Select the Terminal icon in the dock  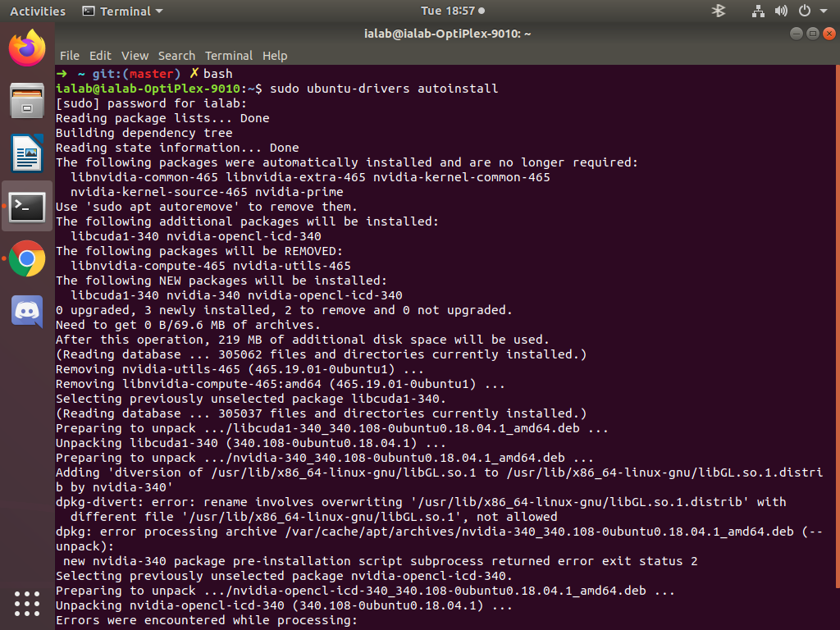[25, 207]
